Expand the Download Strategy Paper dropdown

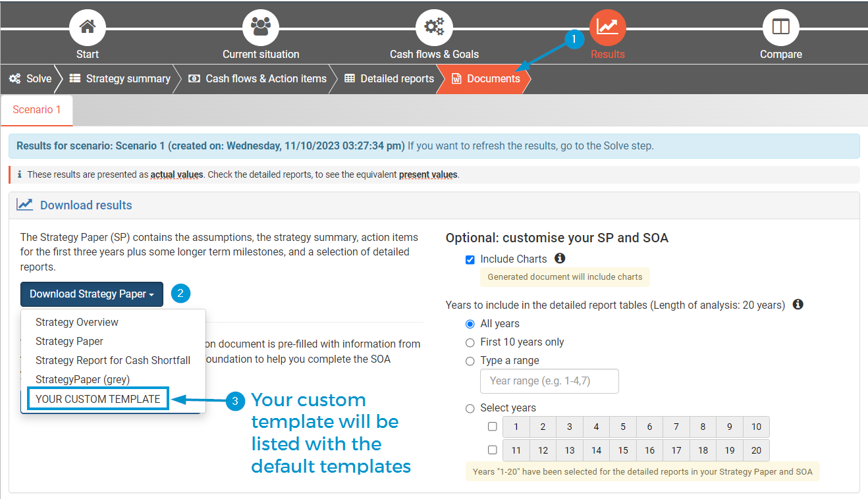[x=92, y=294]
